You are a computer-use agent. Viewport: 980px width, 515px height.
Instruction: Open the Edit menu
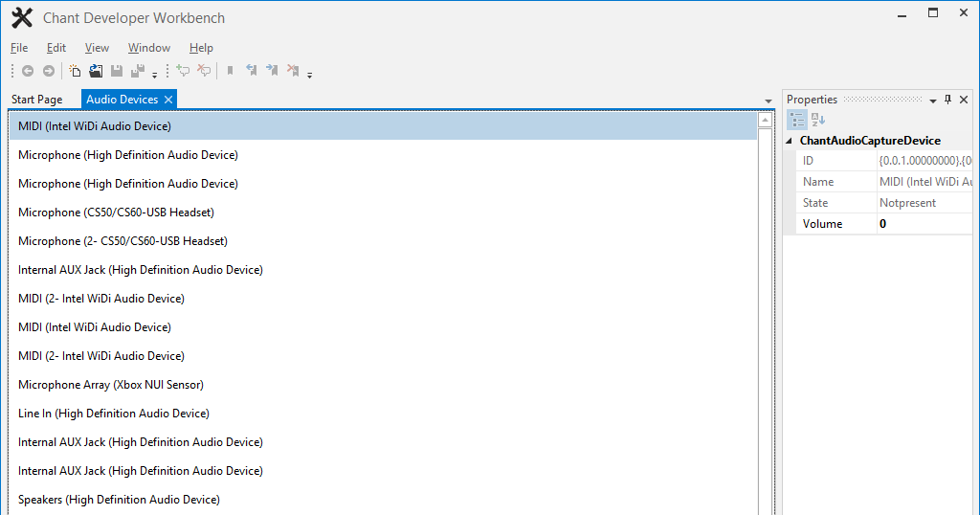point(56,48)
